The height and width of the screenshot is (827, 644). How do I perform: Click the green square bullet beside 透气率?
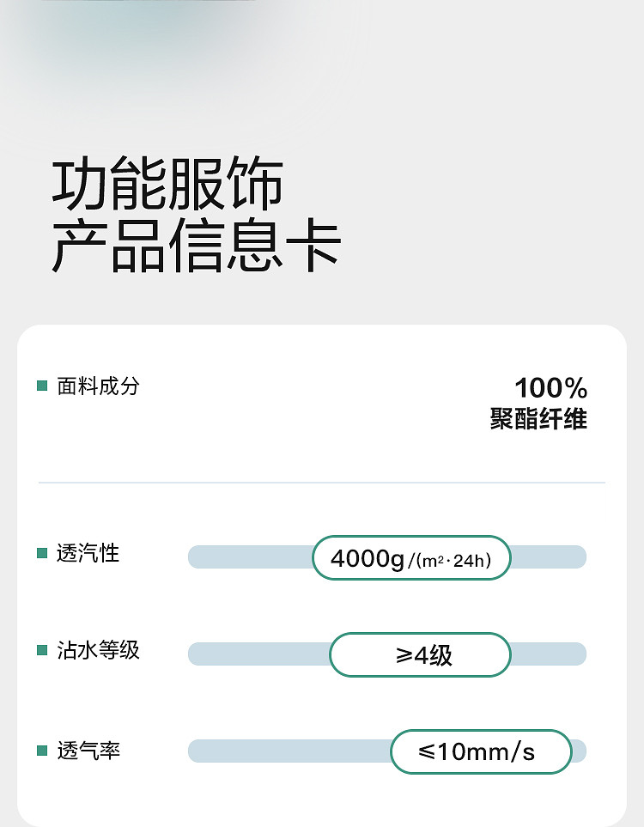pos(42,751)
